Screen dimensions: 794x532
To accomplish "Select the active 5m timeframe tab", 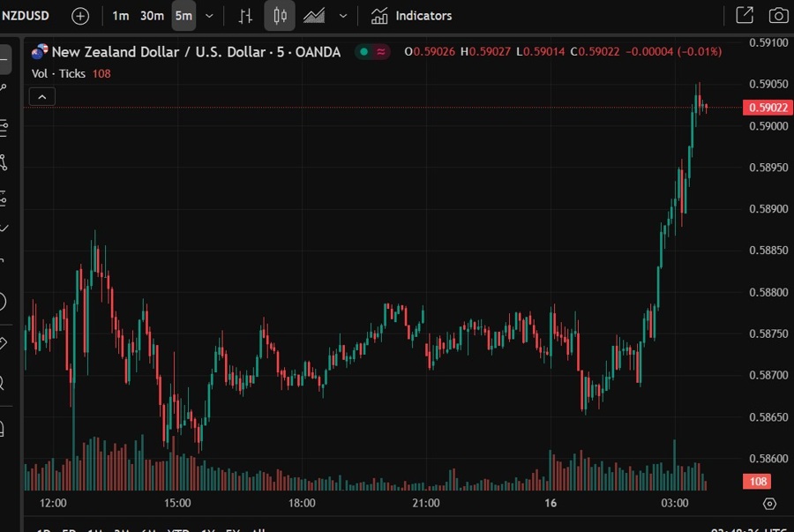I will pyautogui.click(x=184, y=16).
